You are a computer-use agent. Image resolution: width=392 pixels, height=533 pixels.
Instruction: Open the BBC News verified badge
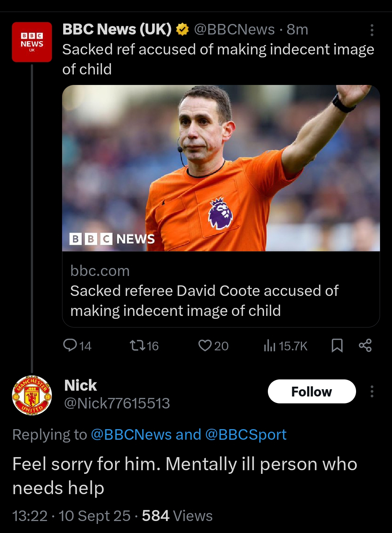tap(182, 29)
